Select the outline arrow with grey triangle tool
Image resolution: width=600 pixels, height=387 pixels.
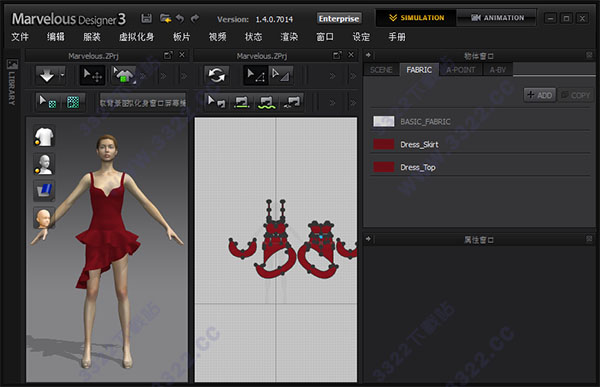(281, 75)
